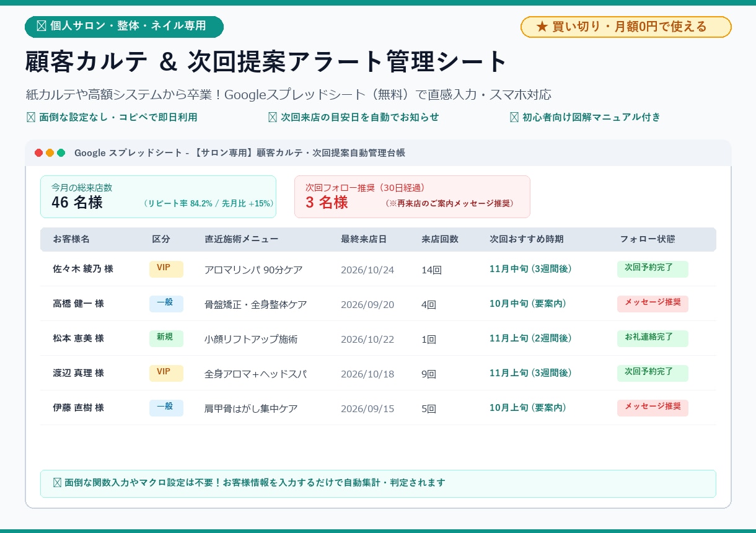Select the 今月の総来店数 summary card
Viewport: 756px width, 533px height.
click(158, 196)
